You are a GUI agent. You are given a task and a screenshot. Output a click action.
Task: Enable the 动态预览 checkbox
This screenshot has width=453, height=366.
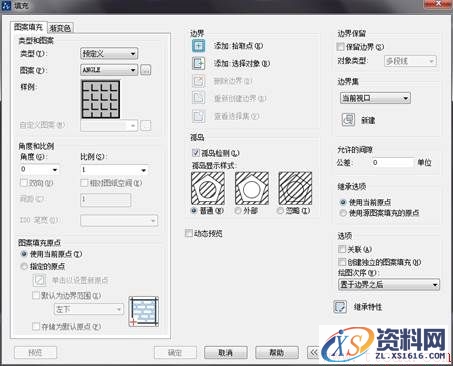[x=189, y=233]
